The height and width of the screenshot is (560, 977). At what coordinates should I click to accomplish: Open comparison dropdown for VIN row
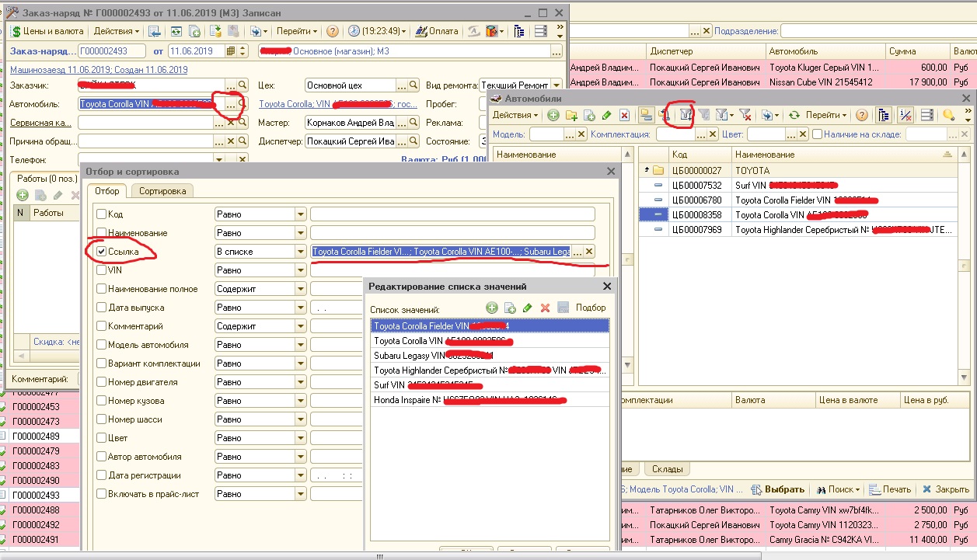(300, 270)
